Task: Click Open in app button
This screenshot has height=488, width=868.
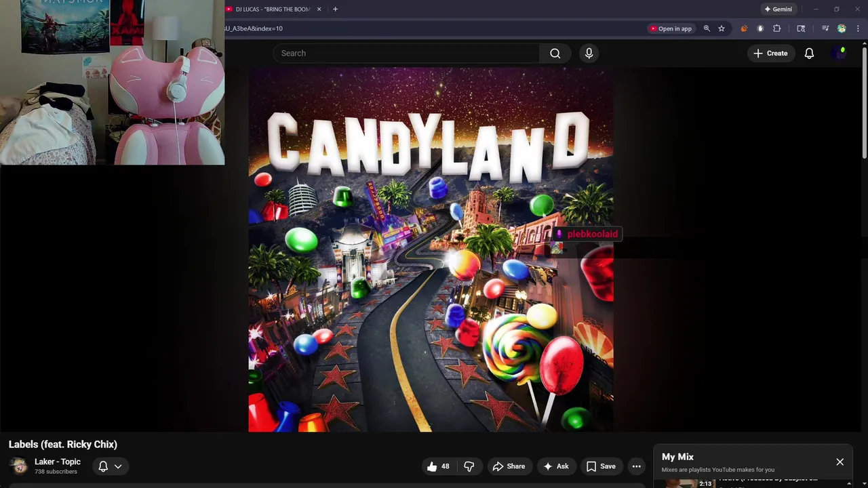Action: (670, 28)
